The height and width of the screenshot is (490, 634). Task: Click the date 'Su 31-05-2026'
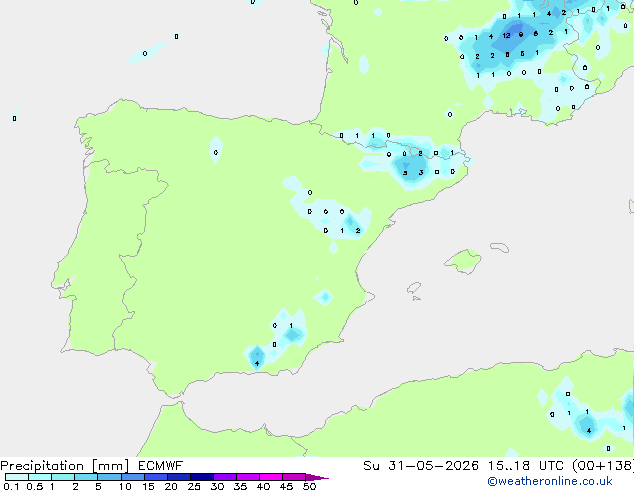pos(421,466)
